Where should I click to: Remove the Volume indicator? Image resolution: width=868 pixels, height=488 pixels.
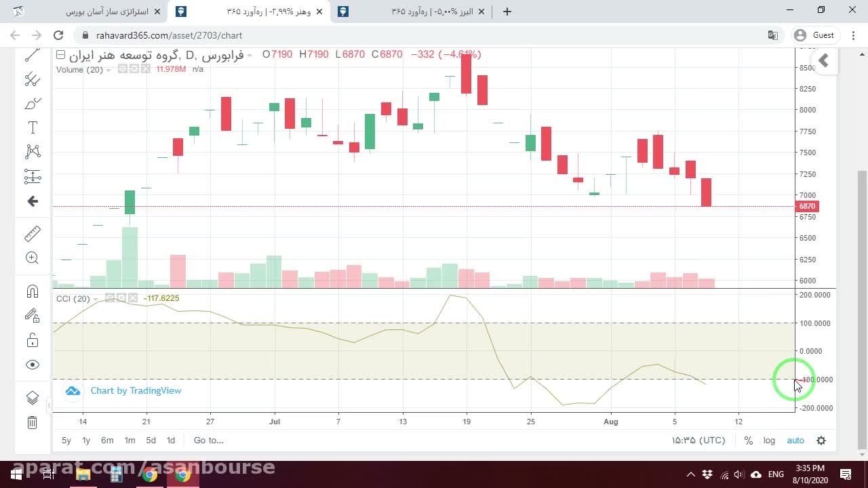click(x=145, y=69)
